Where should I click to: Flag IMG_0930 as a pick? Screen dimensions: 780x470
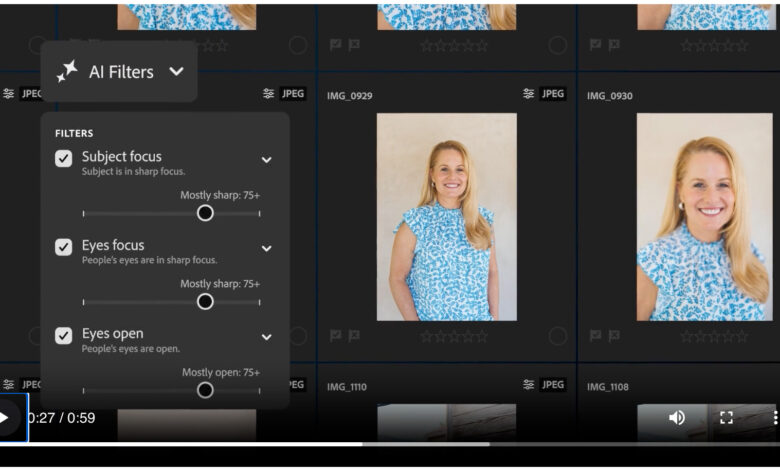pyautogui.click(x=595, y=336)
